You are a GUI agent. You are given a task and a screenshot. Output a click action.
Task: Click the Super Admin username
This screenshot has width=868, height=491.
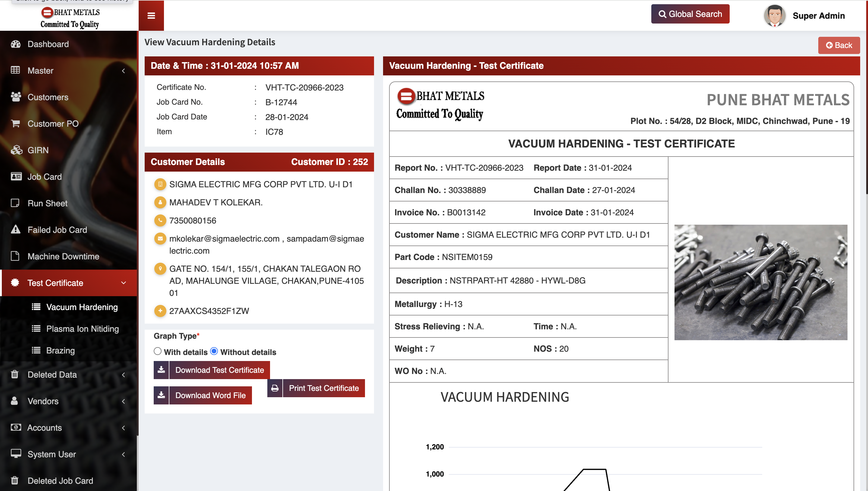[819, 15]
